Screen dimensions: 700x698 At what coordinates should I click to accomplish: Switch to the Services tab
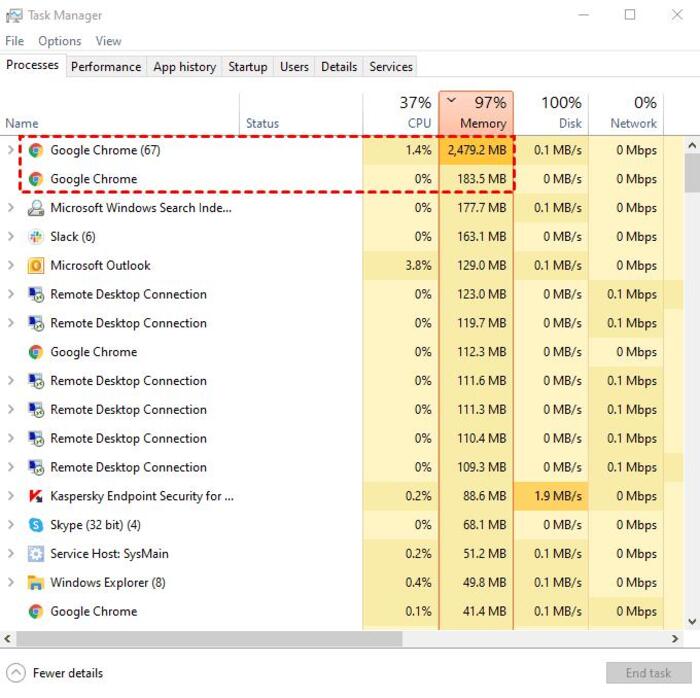click(391, 67)
